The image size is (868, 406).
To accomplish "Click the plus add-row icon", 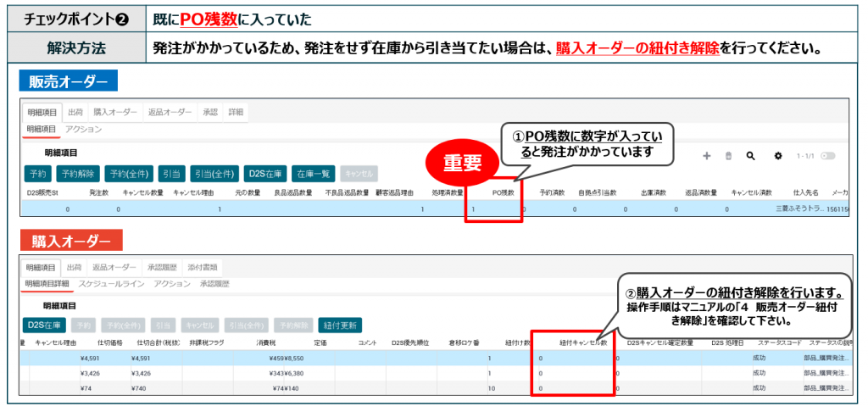I will point(706,157).
